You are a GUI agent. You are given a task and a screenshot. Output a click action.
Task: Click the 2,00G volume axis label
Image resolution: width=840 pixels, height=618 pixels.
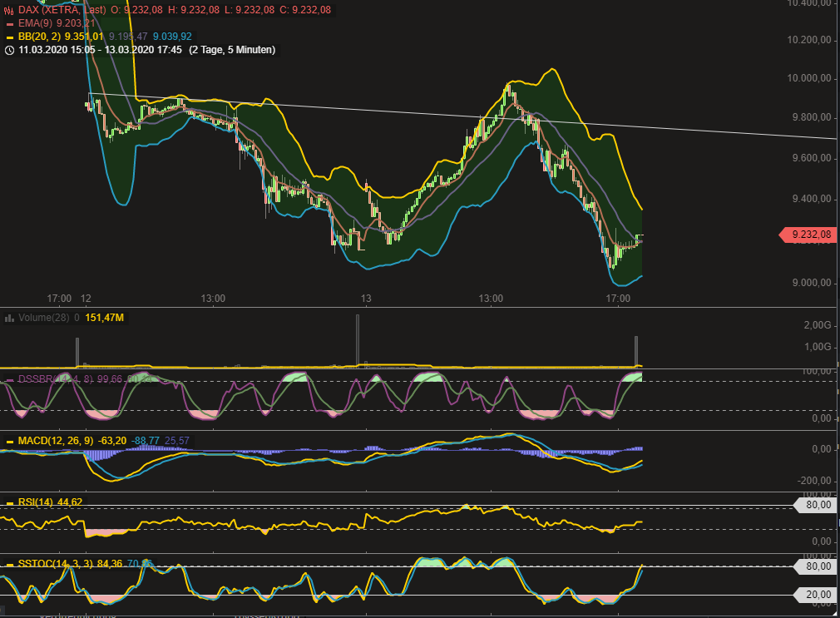pos(818,325)
